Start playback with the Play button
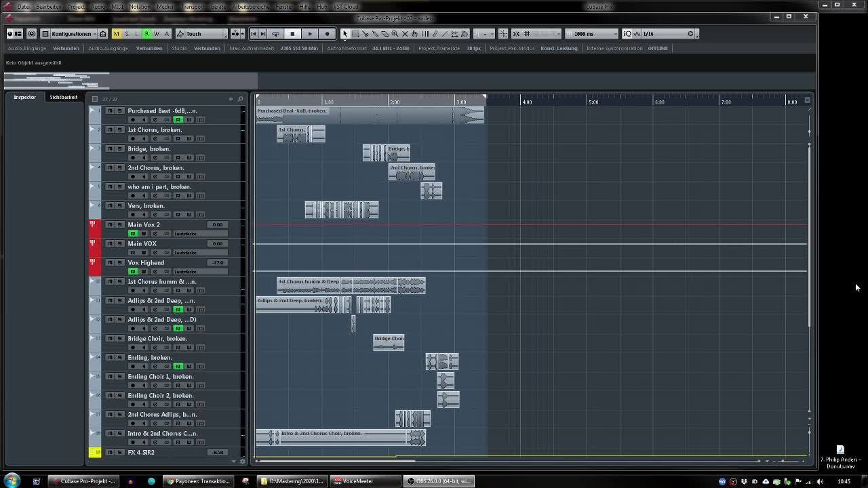868x488 pixels. [310, 34]
